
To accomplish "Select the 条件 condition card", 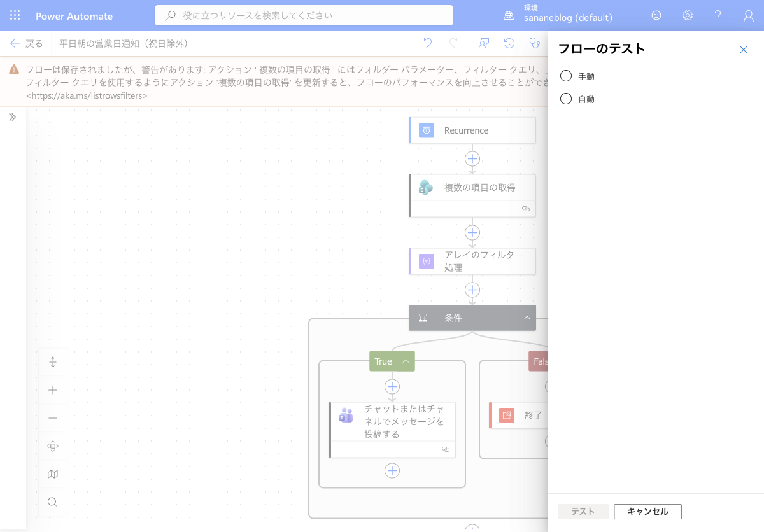I will pos(472,318).
